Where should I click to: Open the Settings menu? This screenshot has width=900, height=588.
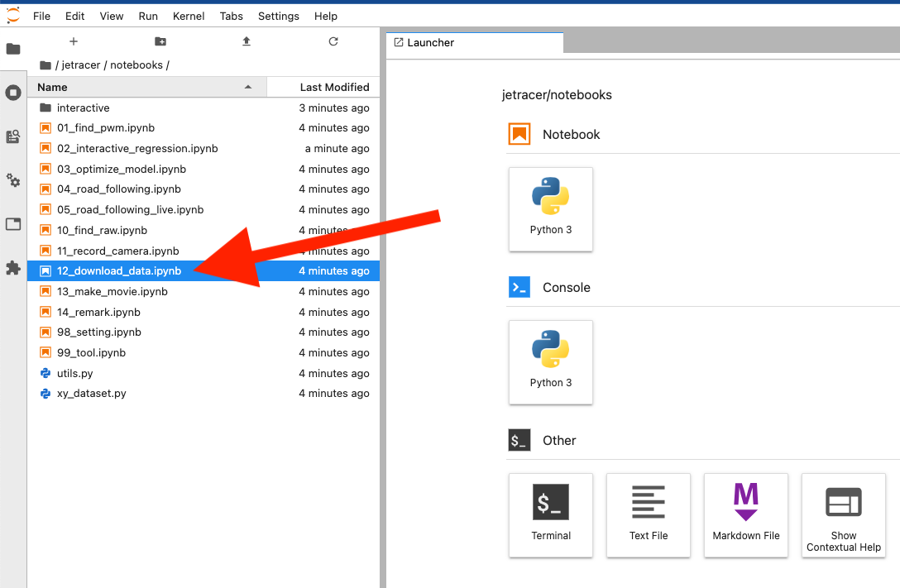(279, 16)
